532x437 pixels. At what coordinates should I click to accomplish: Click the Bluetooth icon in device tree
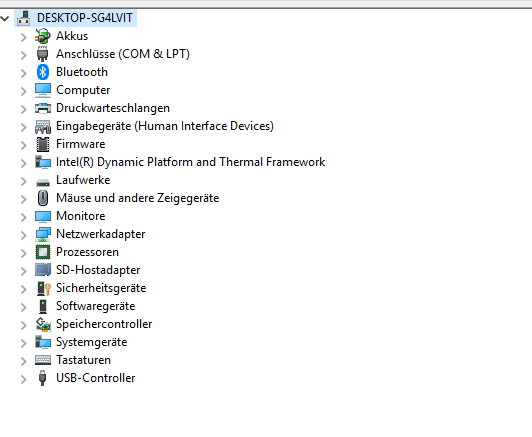[43, 72]
